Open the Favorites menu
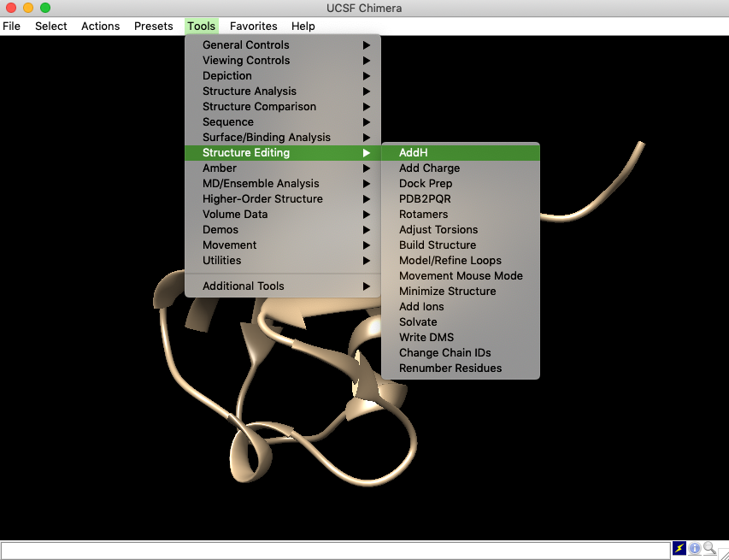 click(253, 27)
